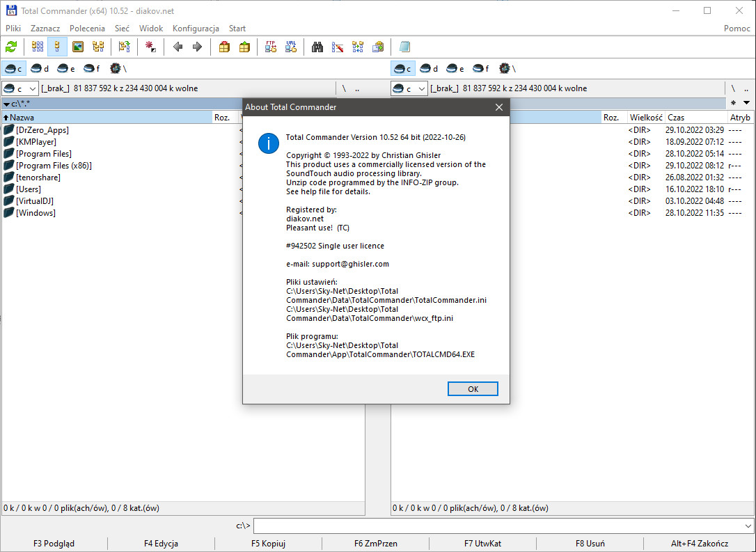Open the Start menu item
The width and height of the screenshot is (756, 552).
(x=237, y=29)
